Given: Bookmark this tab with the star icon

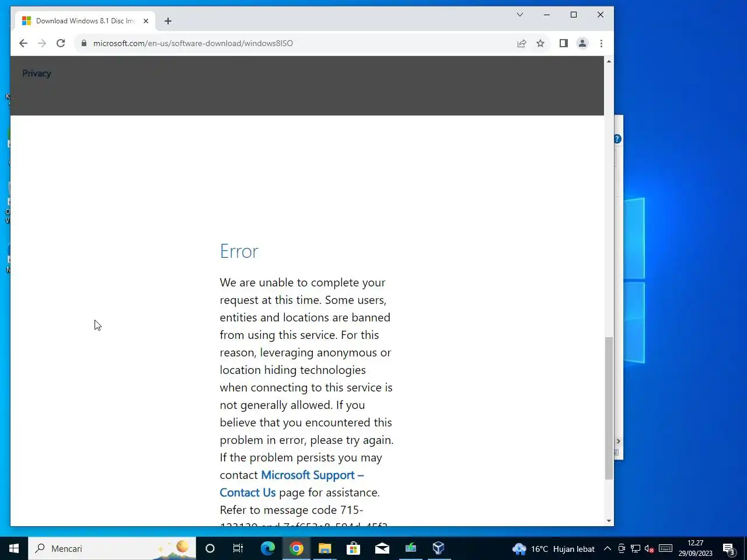Looking at the screenshot, I should coord(540,43).
